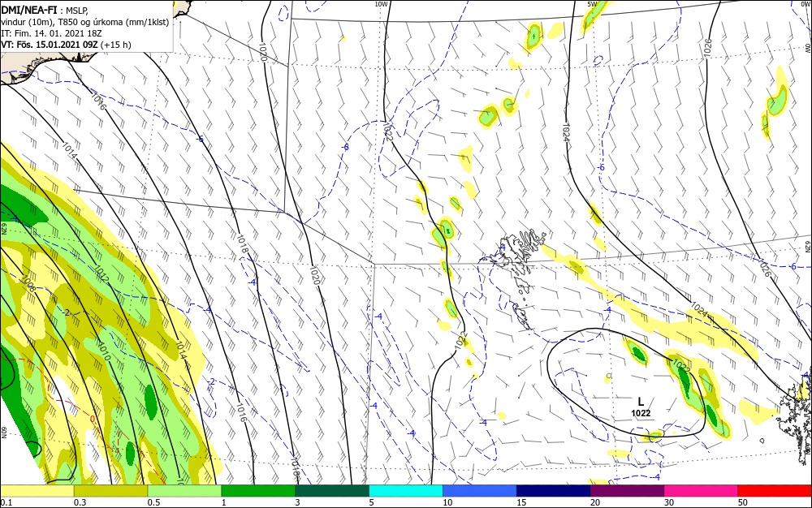812x508 pixels.
Task: Click the "DMI/NEA-FI" map title text
Action: coord(28,11)
